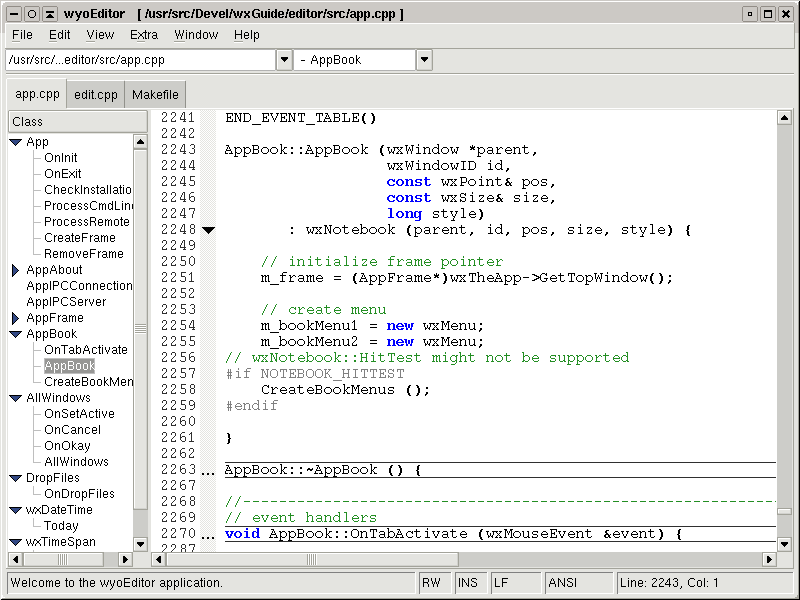Select CheckInstallation in the class tree

point(88,190)
